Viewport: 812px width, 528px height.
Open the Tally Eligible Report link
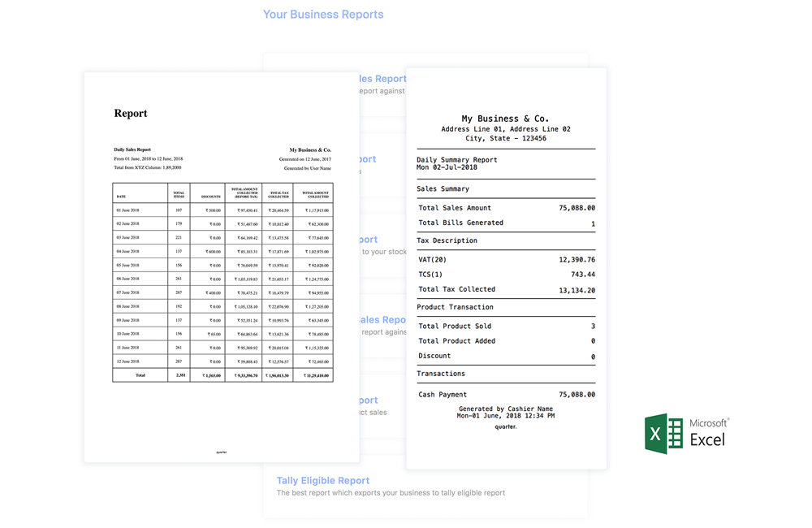click(x=322, y=480)
